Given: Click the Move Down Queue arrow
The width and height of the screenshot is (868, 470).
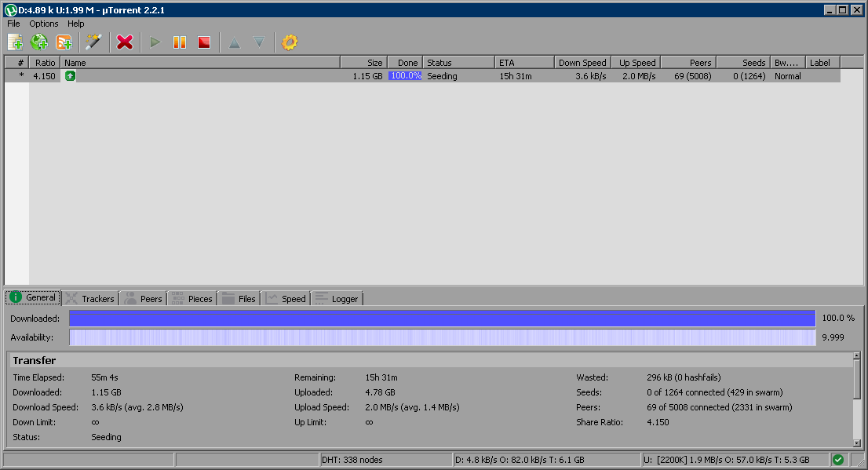Looking at the screenshot, I should (x=258, y=42).
